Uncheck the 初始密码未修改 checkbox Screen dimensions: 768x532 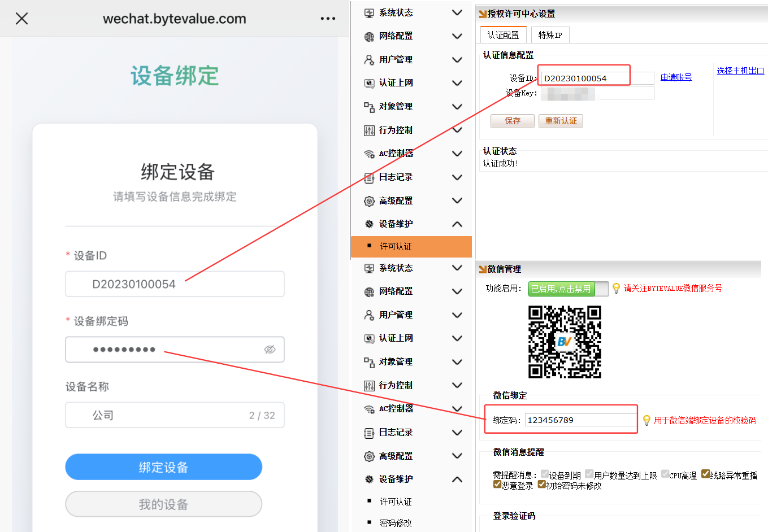pyautogui.click(x=542, y=485)
